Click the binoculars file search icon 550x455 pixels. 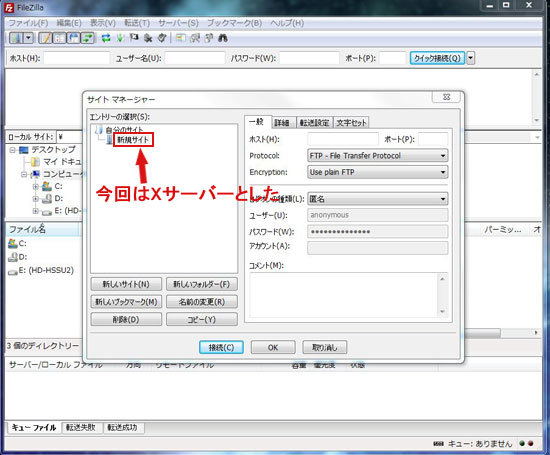pyautogui.click(x=223, y=38)
